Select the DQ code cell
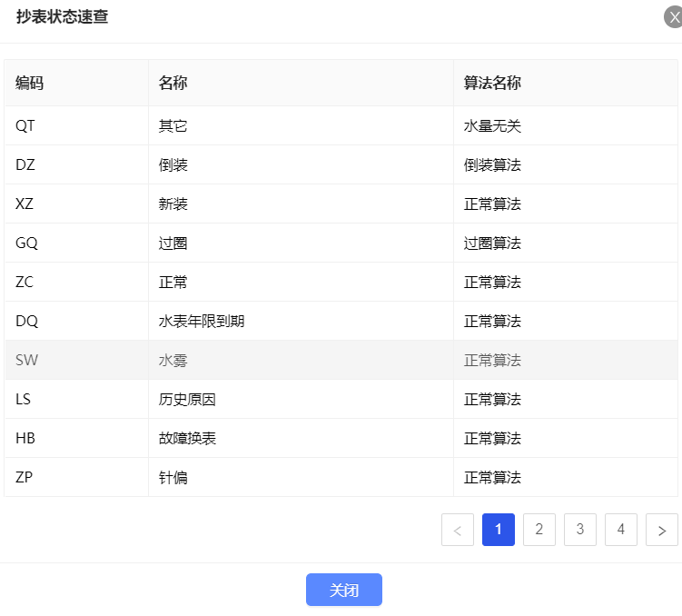The width and height of the screenshot is (682, 616). [76, 321]
